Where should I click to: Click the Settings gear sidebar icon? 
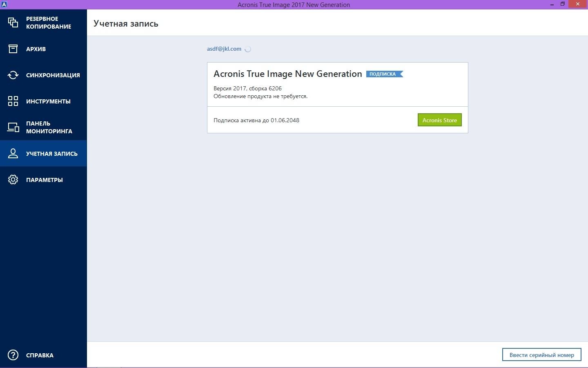pos(13,180)
